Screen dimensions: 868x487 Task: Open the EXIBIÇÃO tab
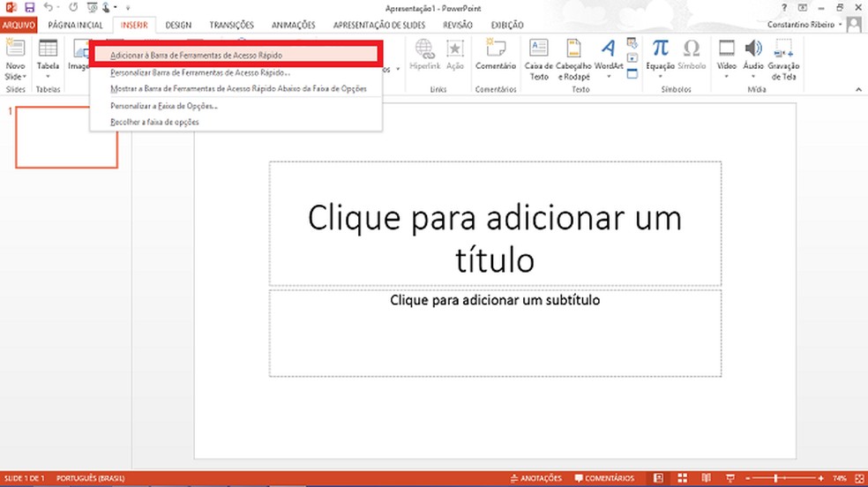507,25
